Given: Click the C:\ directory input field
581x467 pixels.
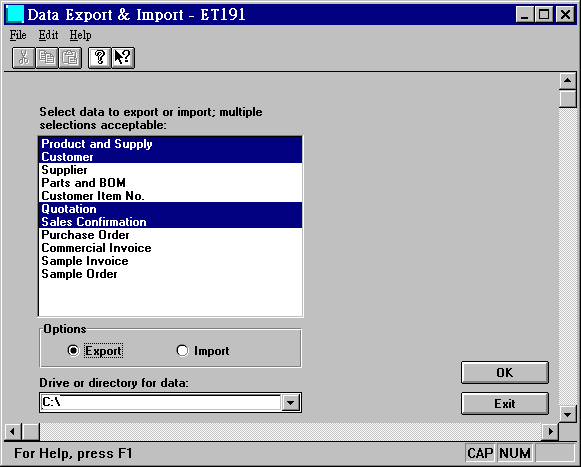Looking at the screenshot, I should (160, 403).
